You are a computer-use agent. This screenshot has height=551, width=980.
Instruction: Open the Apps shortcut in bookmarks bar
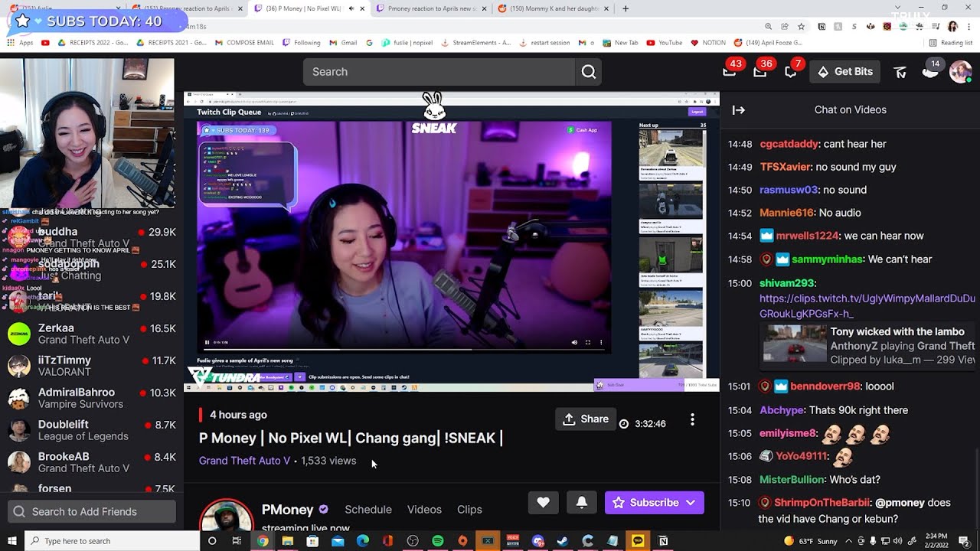click(21, 43)
